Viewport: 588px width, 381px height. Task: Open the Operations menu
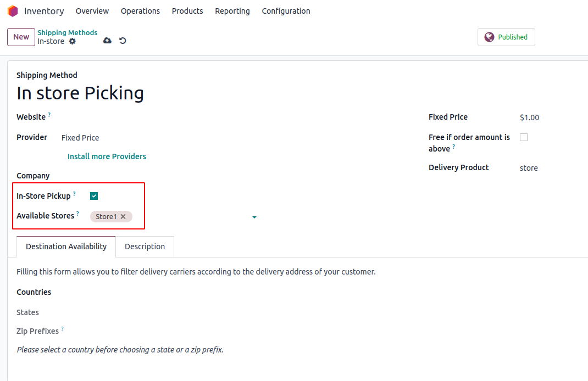[x=140, y=11]
